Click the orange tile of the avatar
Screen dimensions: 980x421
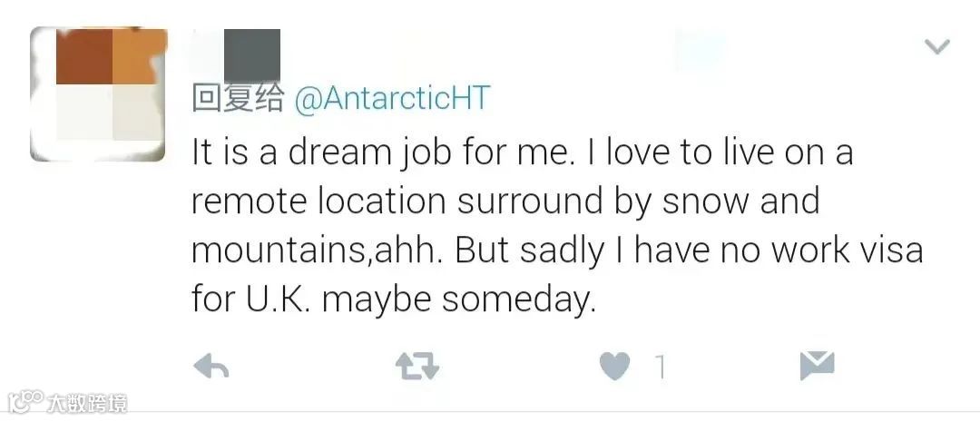(x=139, y=56)
